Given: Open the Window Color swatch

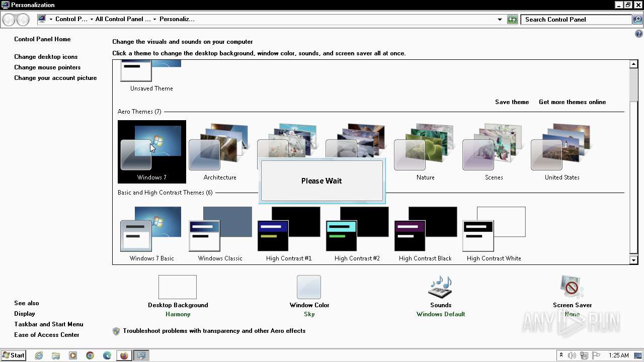Looking at the screenshot, I should click(309, 287).
